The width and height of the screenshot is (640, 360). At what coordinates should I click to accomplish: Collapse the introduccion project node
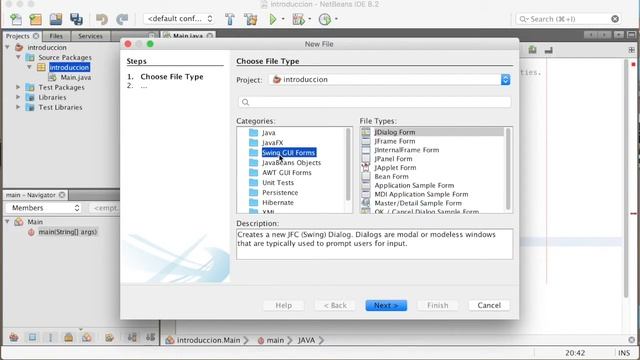point(7,47)
